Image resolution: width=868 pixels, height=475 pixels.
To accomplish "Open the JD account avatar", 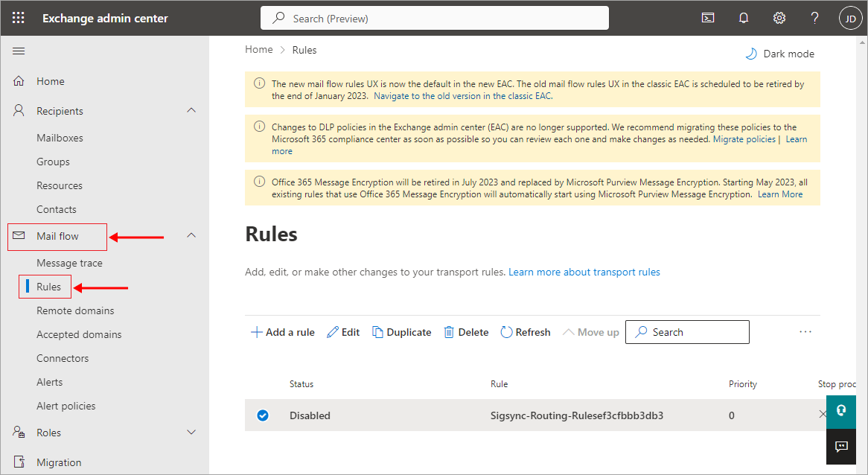I will [x=850, y=19].
